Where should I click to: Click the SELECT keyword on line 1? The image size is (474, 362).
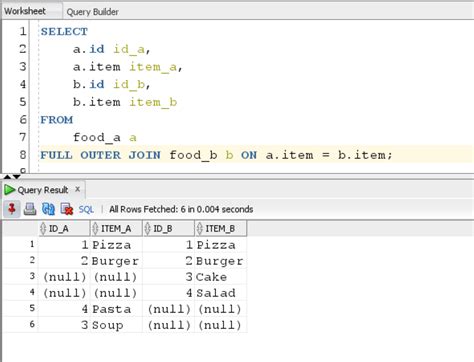pyautogui.click(x=64, y=32)
